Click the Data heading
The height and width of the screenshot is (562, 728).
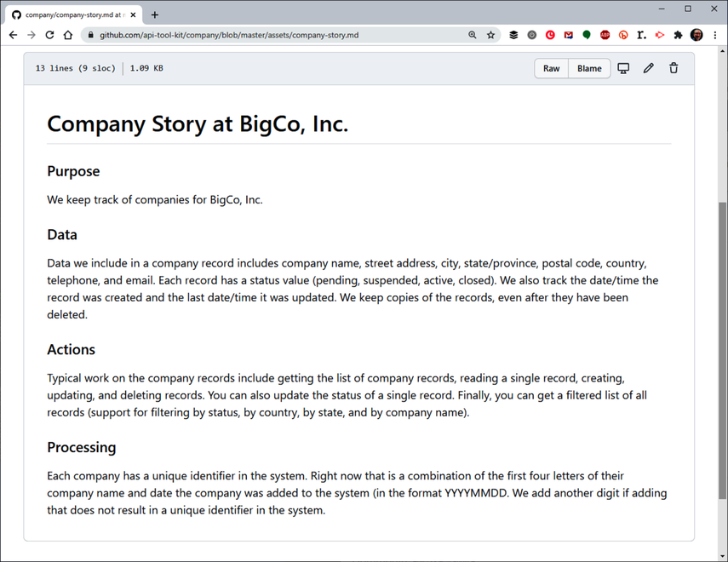pyautogui.click(x=62, y=234)
